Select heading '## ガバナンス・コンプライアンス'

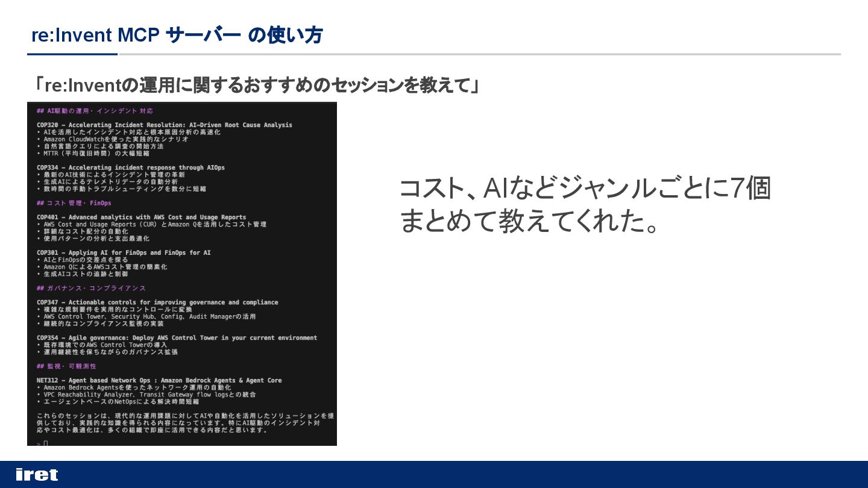click(91, 288)
